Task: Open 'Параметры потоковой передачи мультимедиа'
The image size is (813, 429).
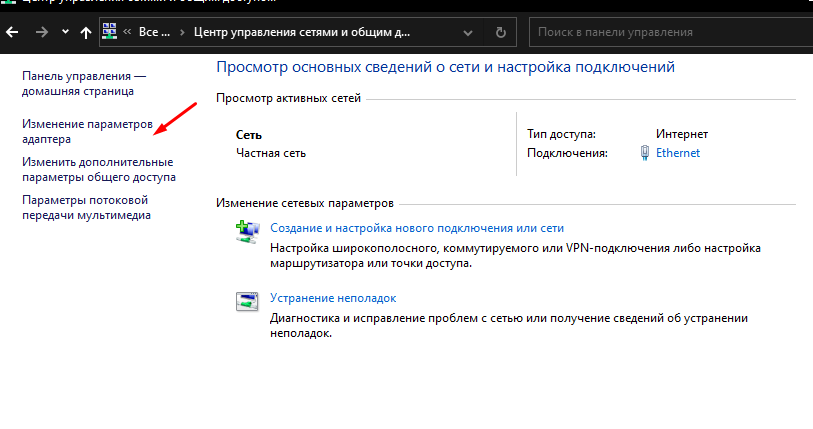Action: (x=86, y=207)
